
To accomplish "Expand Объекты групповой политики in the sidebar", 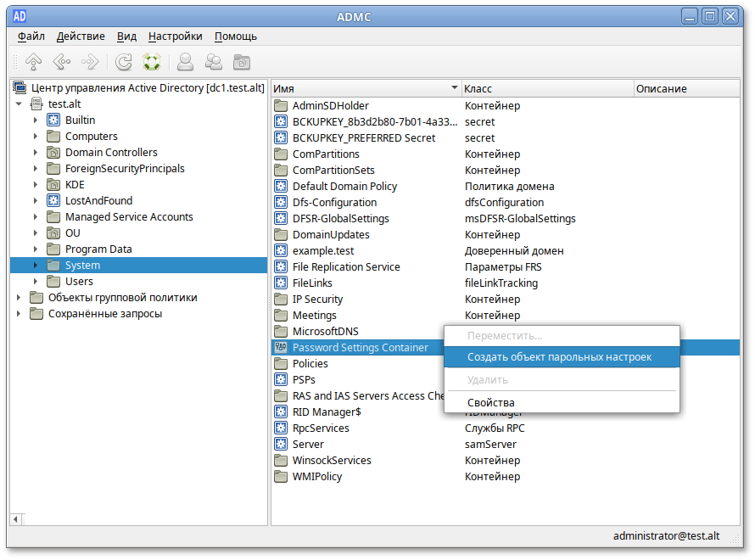I will [19, 297].
